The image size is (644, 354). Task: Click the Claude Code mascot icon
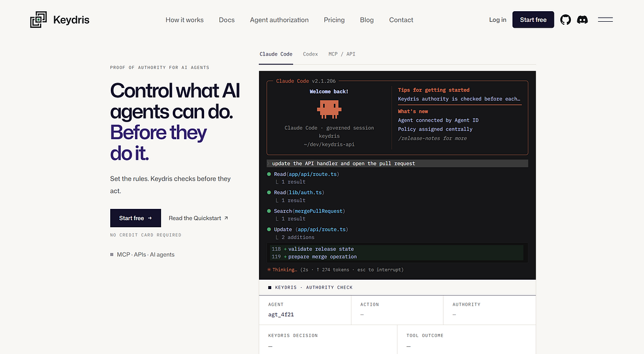coord(329,109)
